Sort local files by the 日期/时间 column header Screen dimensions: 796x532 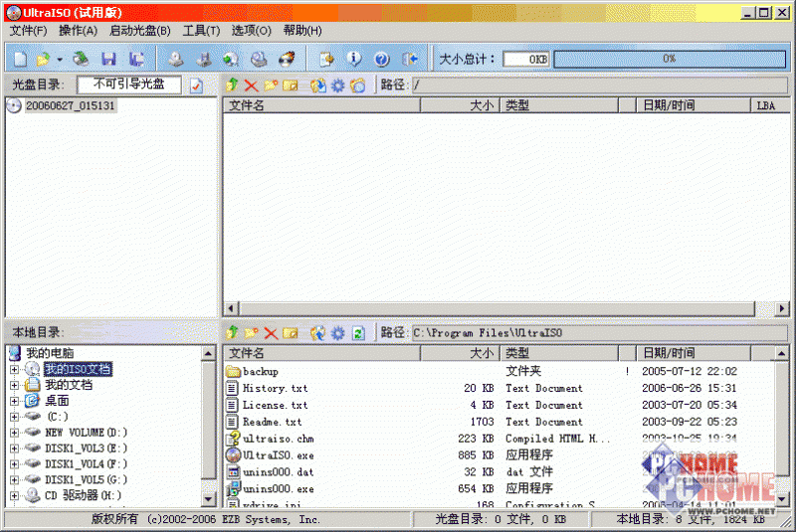pos(696,353)
